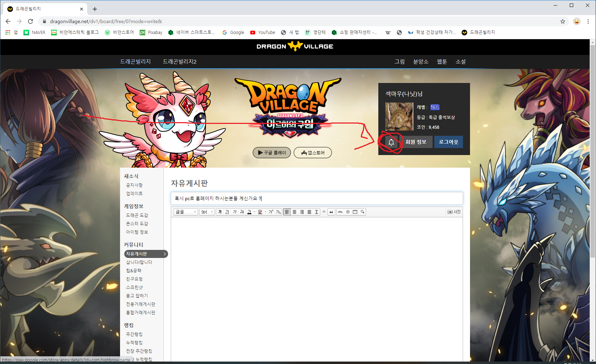Expand the 자유게시판 sidebar item arrow

click(165, 254)
